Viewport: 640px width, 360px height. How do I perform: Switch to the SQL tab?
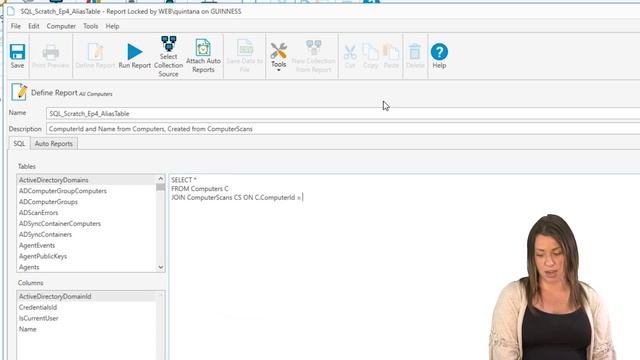(x=19, y=144)
